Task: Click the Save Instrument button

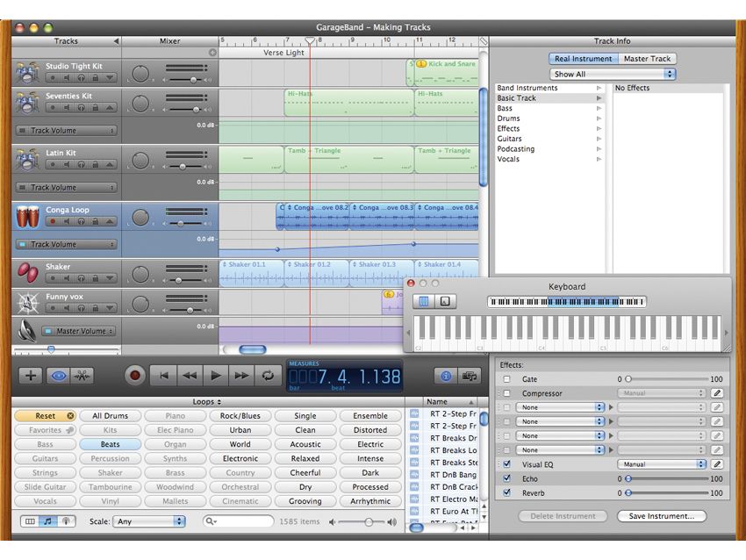Action: click(661, 516)
